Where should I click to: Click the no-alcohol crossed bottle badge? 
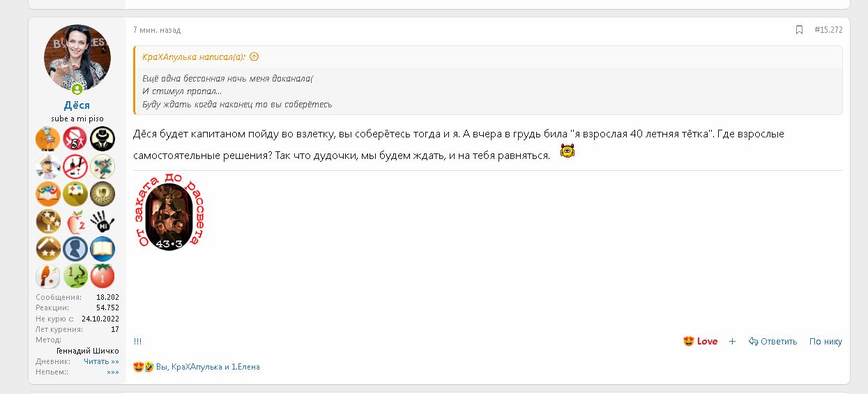75,167
